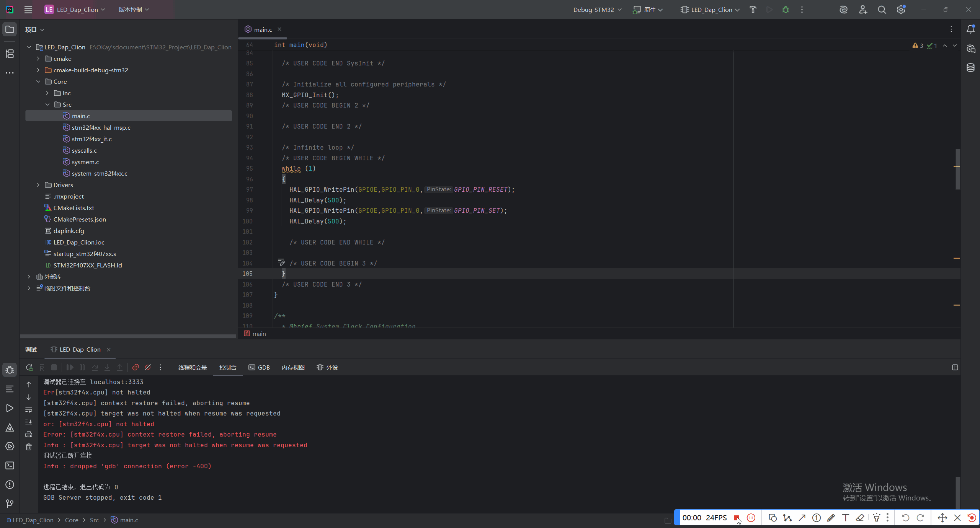This screenshot has width=980, height=528.
Task: Toggle scroll to end of console
Action: [29, 422]
